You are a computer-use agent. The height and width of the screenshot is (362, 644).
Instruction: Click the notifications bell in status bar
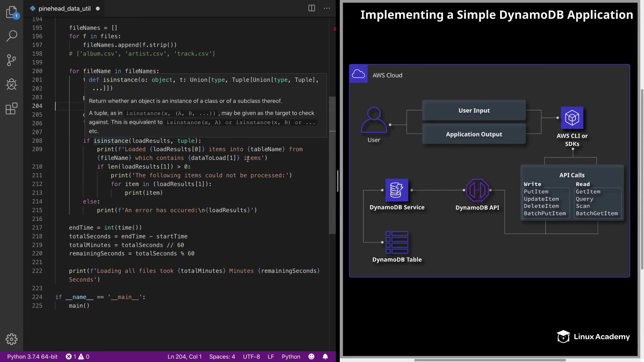[x=325, y=357]
